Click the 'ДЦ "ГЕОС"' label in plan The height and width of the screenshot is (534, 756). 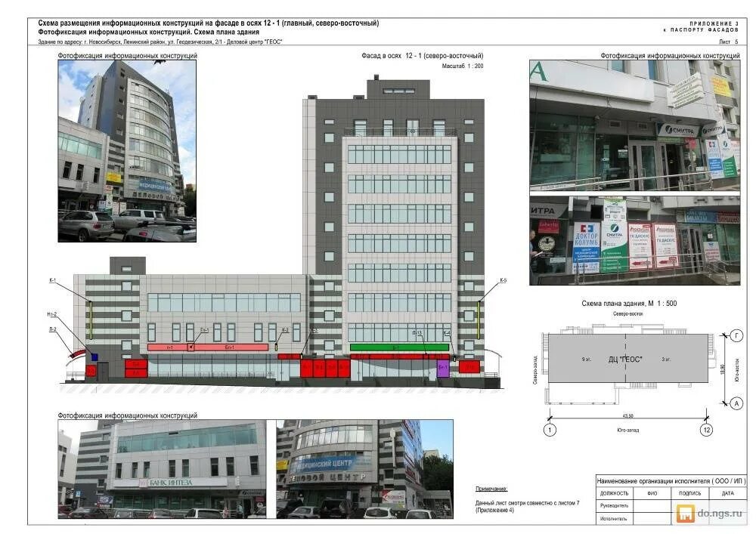tap(625, 360)
